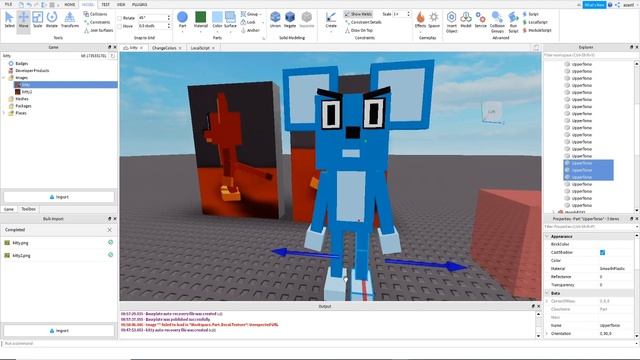Toggle Constraints in the Tools group
The image size is (640, 360).
(x=97, y=22)
